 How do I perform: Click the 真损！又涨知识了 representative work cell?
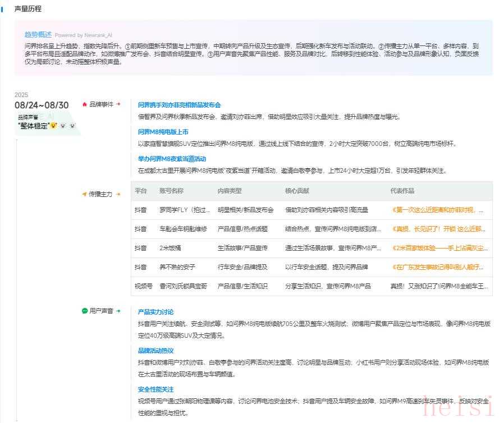click(x=439, y=286)
